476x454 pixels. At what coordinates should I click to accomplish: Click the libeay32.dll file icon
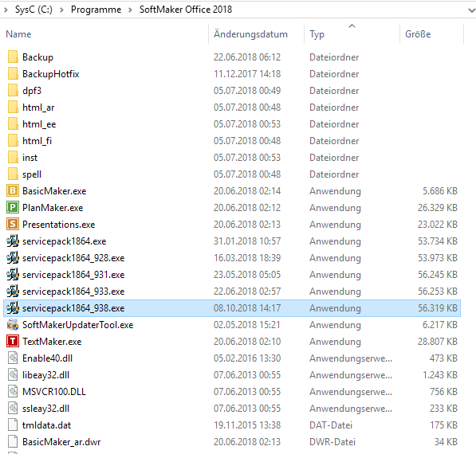[13, 375]
